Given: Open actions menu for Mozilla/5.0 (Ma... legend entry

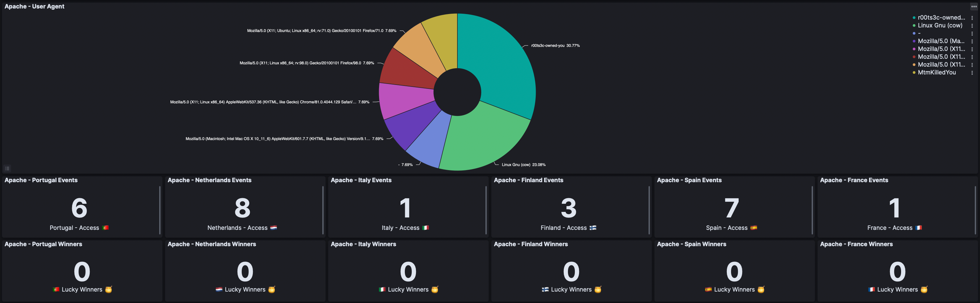Looking at the screenshot, I should coord(972,41).
